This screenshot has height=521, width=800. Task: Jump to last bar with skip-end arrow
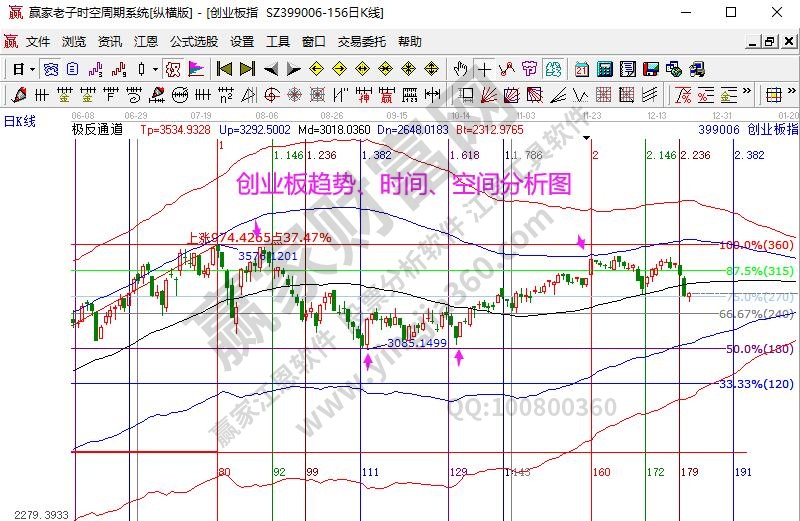point(247,69)
